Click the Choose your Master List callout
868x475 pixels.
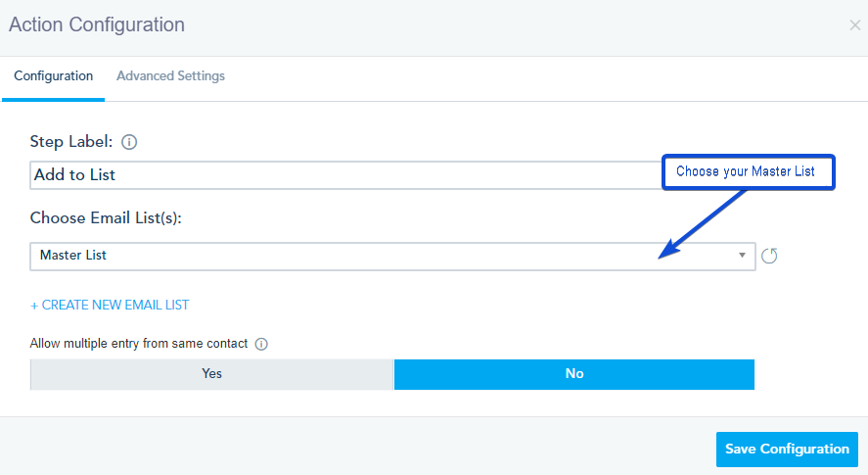tap(747, 171)
